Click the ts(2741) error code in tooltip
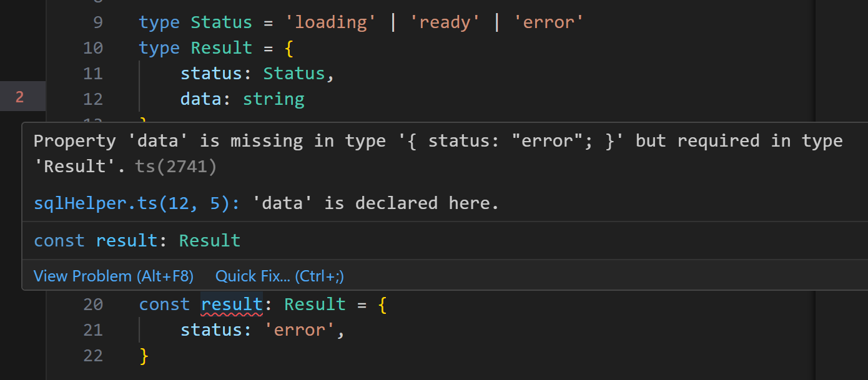 click(175, 167)
